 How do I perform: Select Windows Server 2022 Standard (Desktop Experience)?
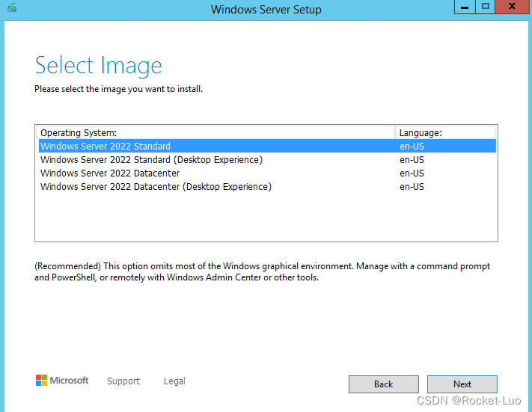coord(267,160)
